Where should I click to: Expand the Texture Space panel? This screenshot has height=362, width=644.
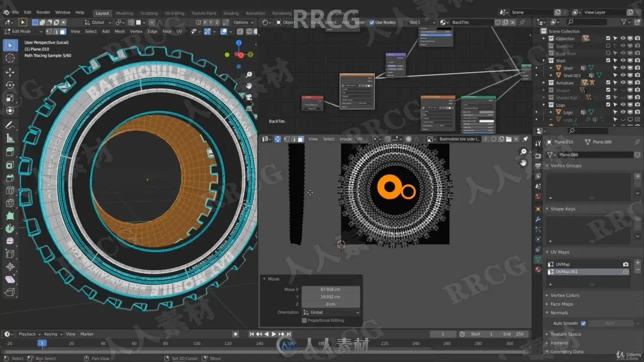(566, 334)
